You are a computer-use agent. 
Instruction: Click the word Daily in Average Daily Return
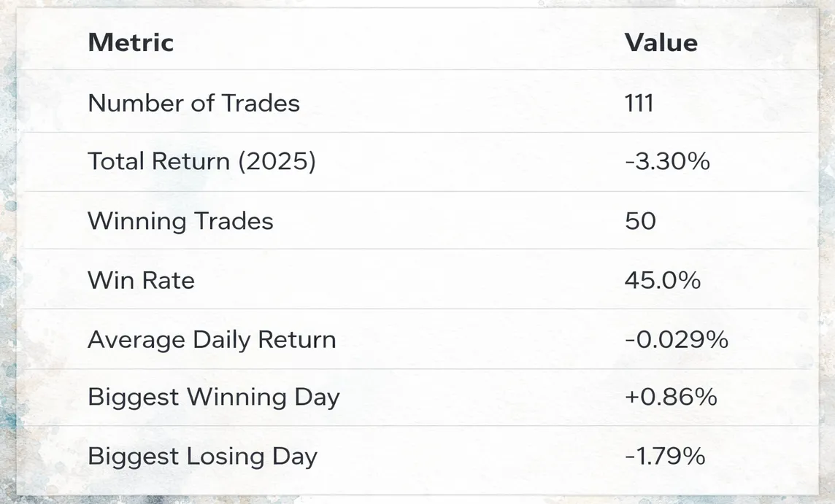tap(222, 340)
